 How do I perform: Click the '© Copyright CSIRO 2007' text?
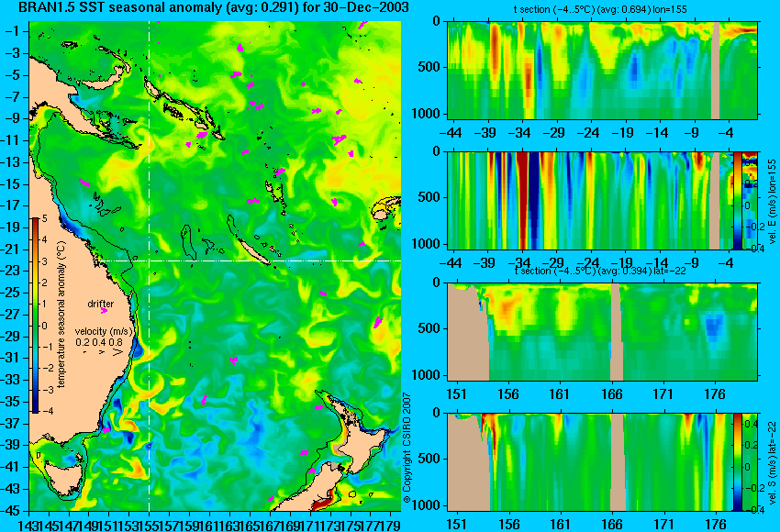point(407,449)
